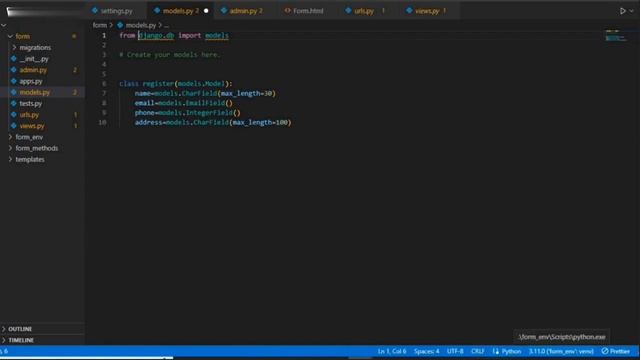Image resolution: width=640 pixels, height=360 pixels.
Task: Open tests.py in the explorer
Action: (31, 104)
